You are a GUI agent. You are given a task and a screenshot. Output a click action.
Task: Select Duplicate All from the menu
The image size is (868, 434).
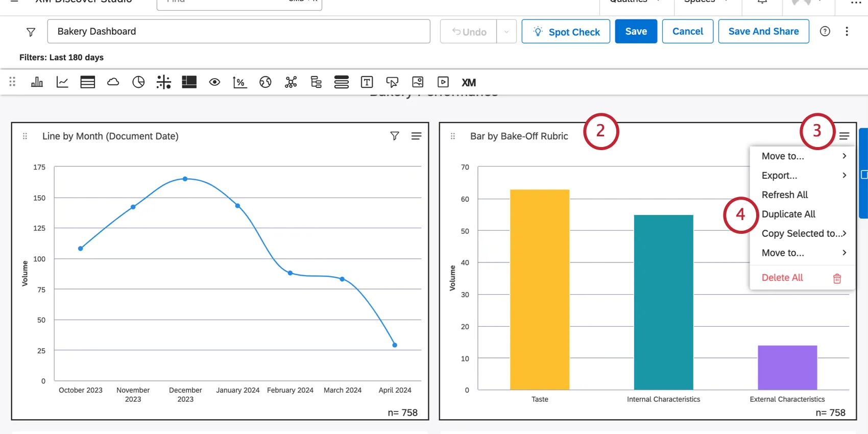point(788,214)
